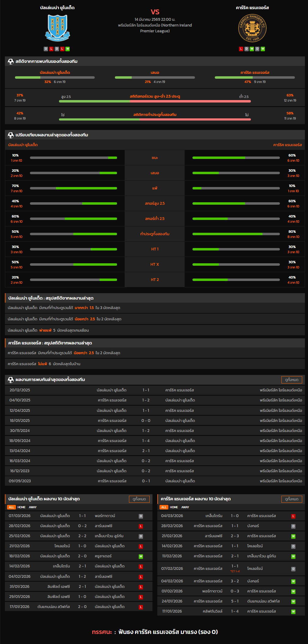Image resolution: width=308 pixels, height=644 pixels.
Task: Open view-all button for Ballymena last 10 matches
Action: pos(139,499)
